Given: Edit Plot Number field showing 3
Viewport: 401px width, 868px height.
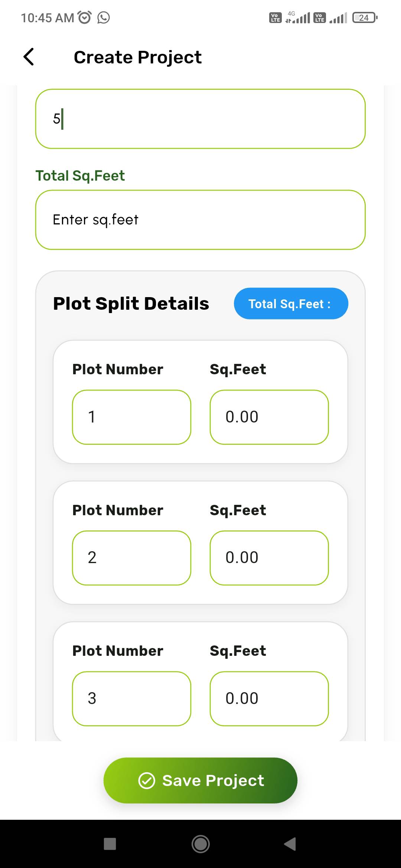Looking at the screenshot, I should point(132,698).
